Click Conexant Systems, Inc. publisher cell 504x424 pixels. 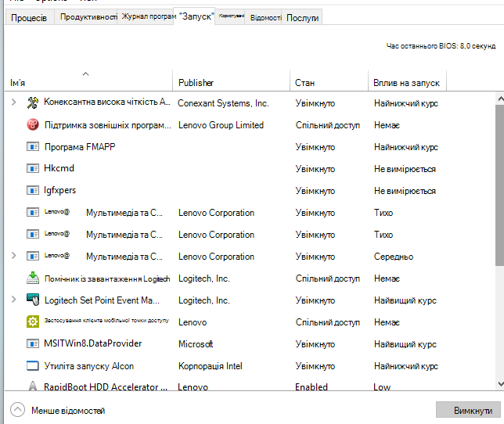tap(223, 103)
